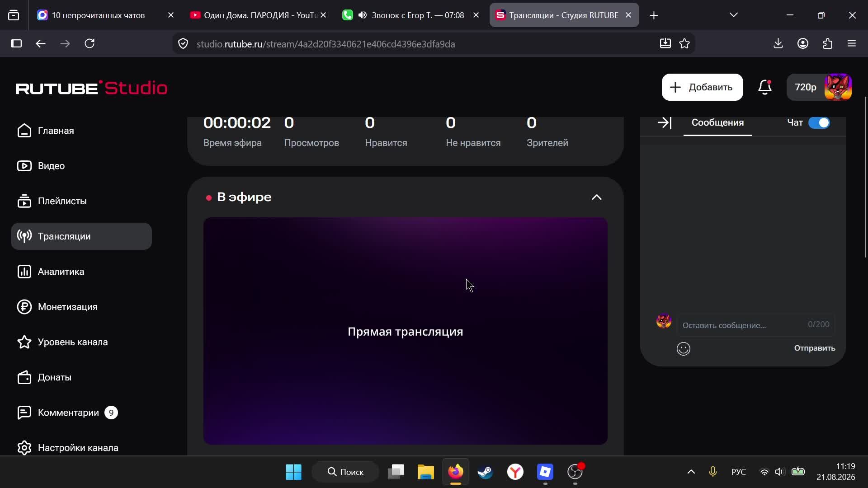Go to Плейлисты in the sidebar
This screenshot has height=488, width=868.
[x=81, y=201]
